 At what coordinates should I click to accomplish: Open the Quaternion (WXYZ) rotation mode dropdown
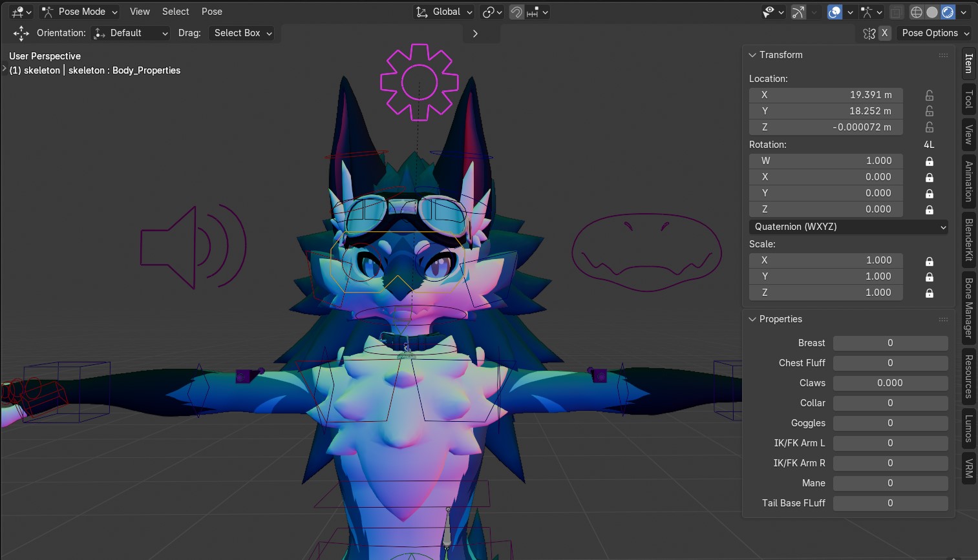[848, 227]
